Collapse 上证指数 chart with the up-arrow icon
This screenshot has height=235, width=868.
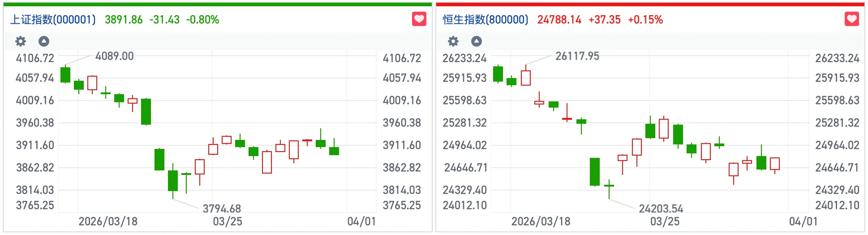coord(44,41)
